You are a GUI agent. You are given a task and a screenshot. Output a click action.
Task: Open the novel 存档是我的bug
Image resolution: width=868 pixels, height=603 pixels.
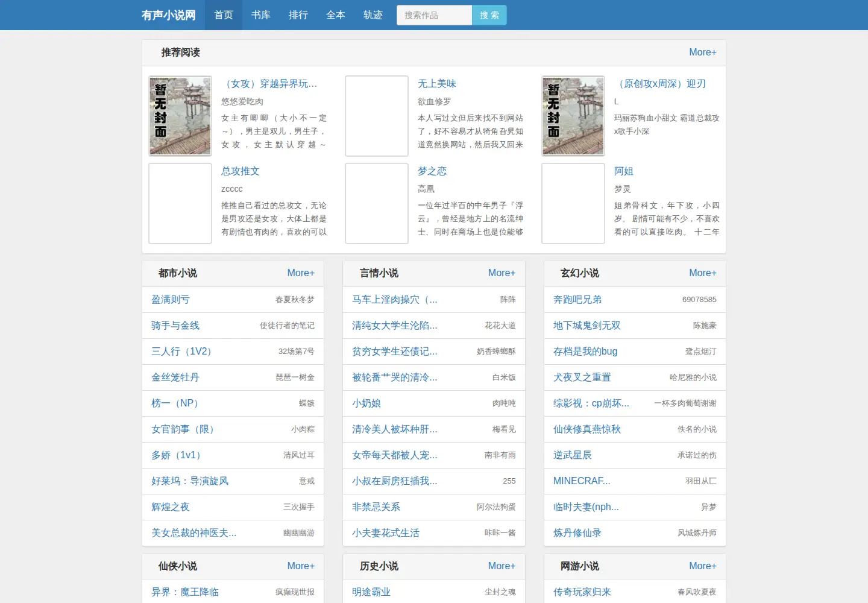point(585,352)
